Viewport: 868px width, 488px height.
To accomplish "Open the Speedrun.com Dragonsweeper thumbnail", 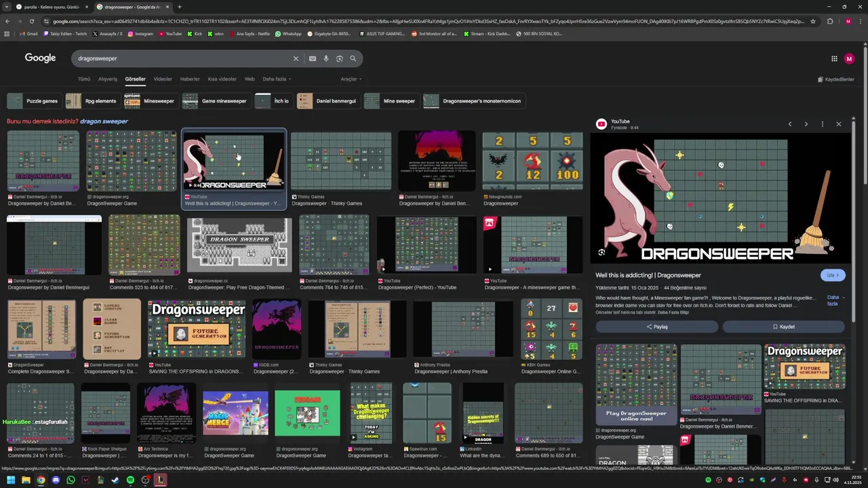I will tap(427, 413).
